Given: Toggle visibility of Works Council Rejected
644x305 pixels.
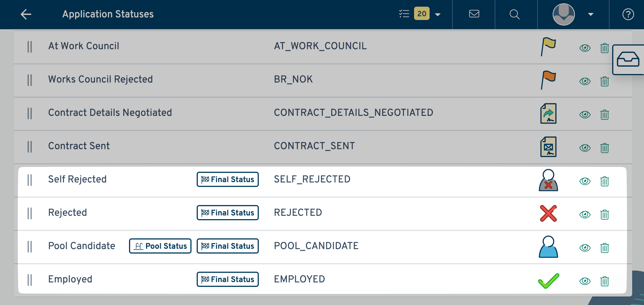Looking at the screenshot, I should [x=584, y=81].
